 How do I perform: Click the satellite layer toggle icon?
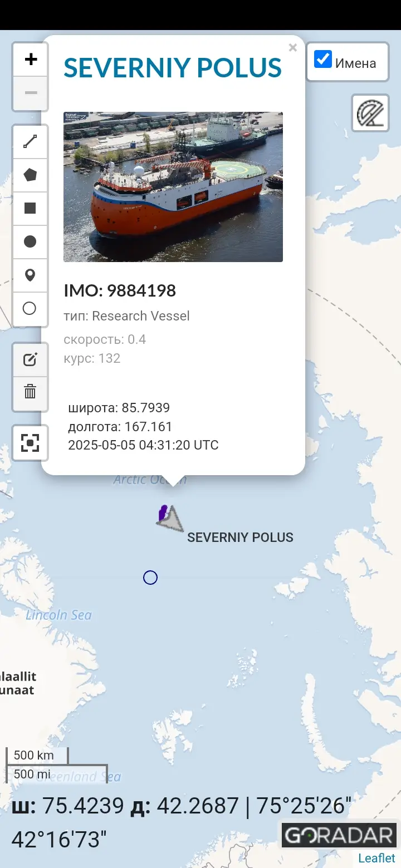(370, 112)
